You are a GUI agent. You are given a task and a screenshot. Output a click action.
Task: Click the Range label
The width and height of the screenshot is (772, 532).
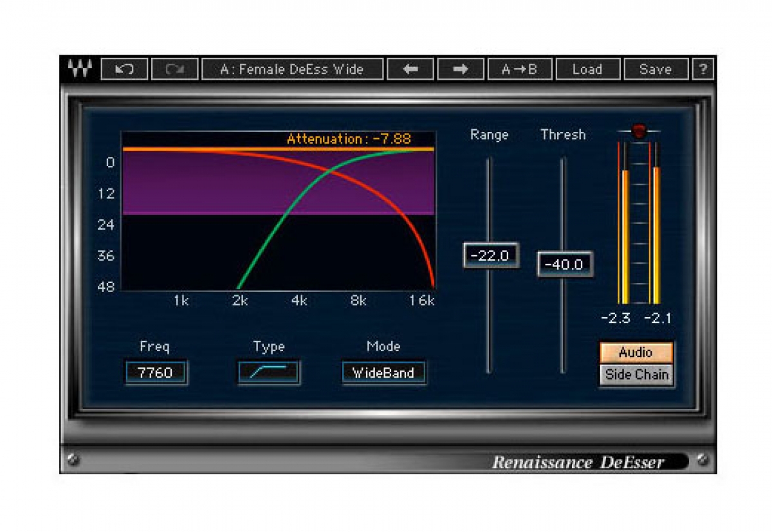click(x=490, y=134)
